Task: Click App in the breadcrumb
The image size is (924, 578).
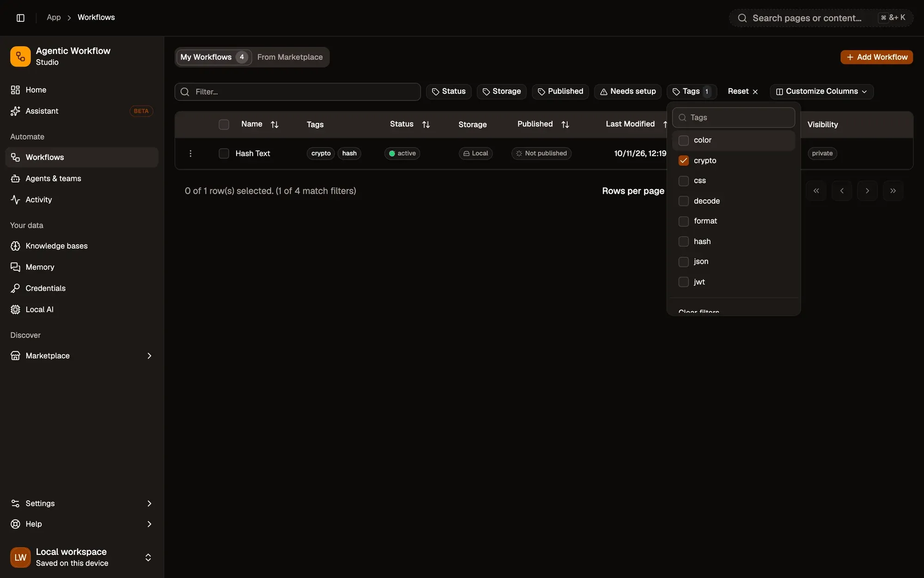Action: pos(54,18)
